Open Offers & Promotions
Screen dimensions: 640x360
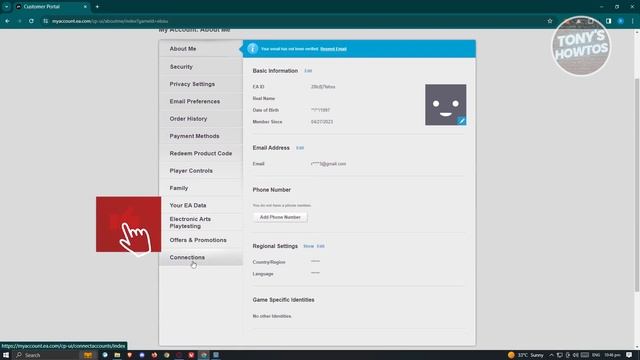[200, 240]
